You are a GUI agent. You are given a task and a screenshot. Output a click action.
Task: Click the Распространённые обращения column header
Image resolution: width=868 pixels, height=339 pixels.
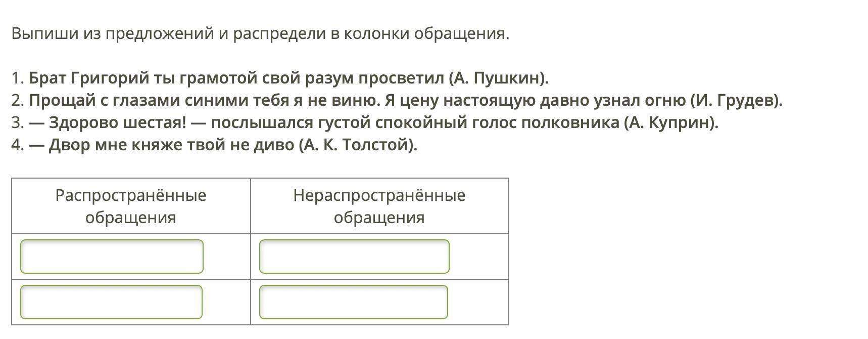(x=131, y=206)
